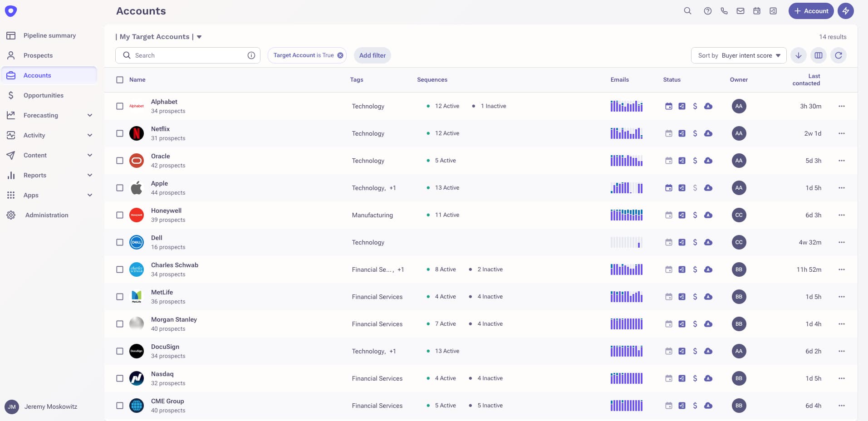This screenshot has height=421, width=868.
Task: Open more options for Alphabet row
Action: pyautogui.click(x=842, y=106)
